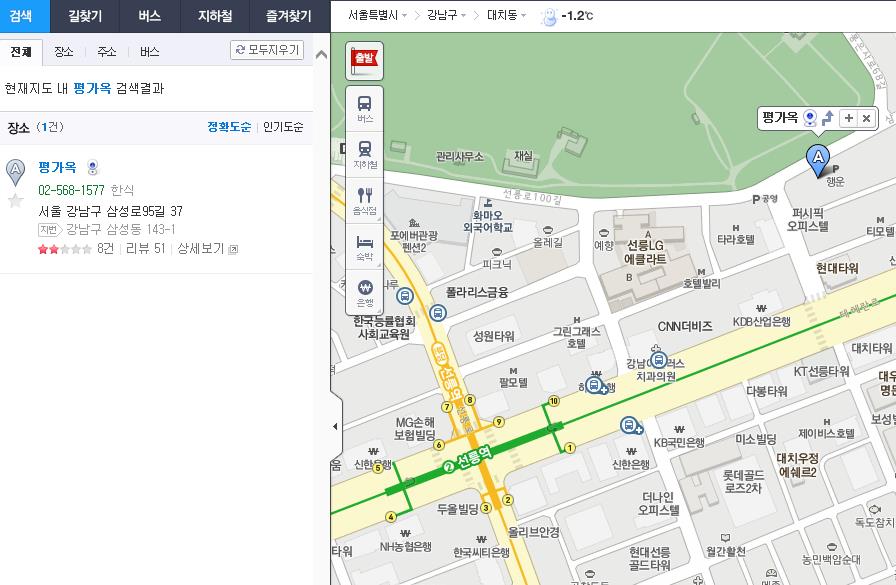Toggle 음식점 layer on map toolbar

tap(365, 200)
